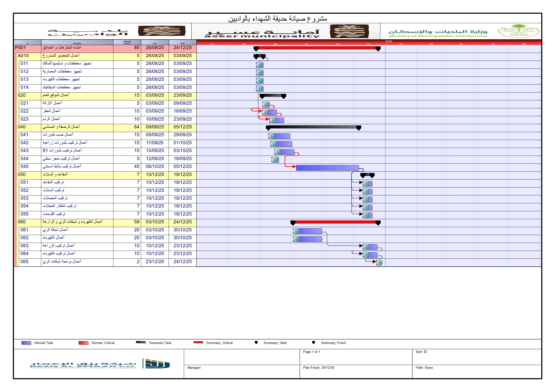Click the Aseer Municipality emblem
The image size is (555, 392).
pyautogui.click(x=349, y=31)
